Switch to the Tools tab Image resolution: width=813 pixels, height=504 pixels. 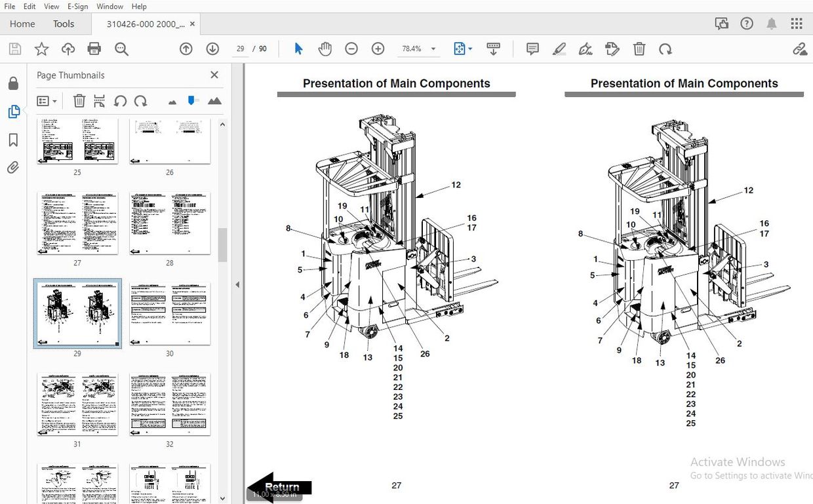[63, 24]
